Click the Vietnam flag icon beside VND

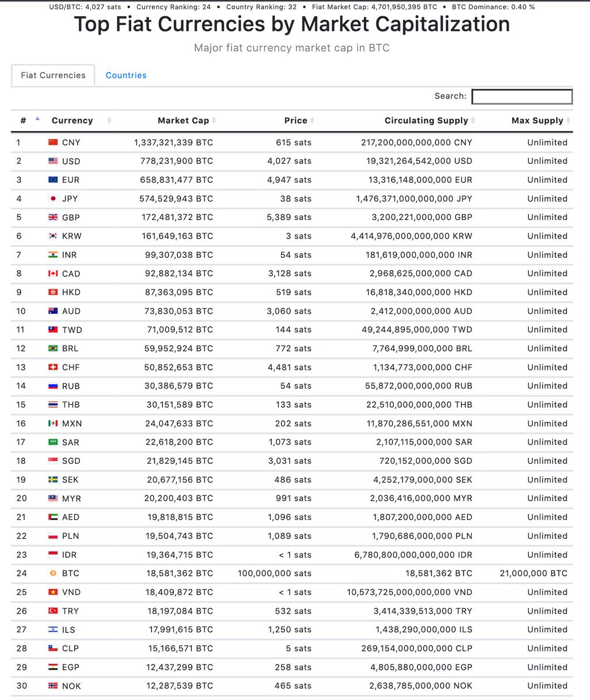point(53,592)
